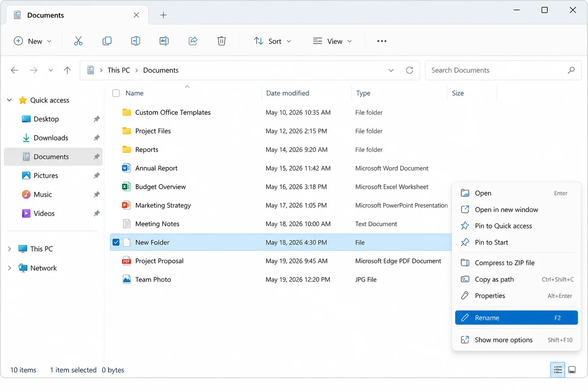The image size is (588, 392).
Task: Click the image icon beside Team Photo
Action: click(126, 279)
